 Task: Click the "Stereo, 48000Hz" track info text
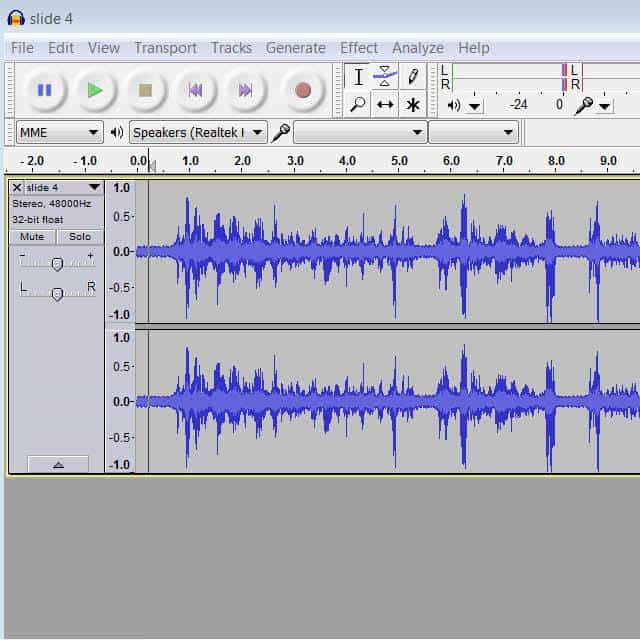[x=51, y=204]
